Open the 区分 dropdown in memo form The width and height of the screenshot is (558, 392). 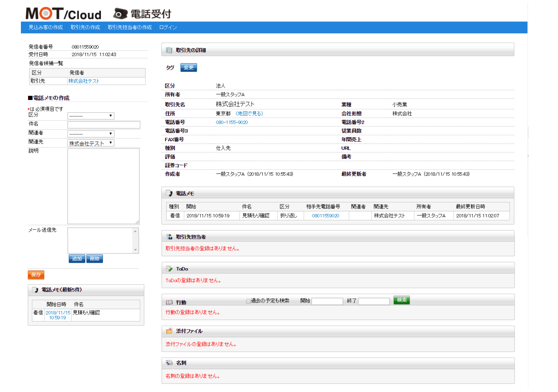[x=91, y=116]
